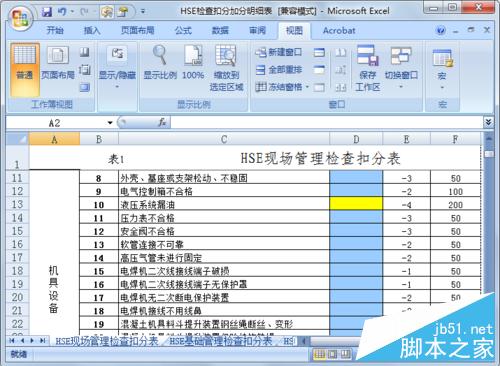Open the Office button menu
The width and height of the screenshot is (500, 366).
point(20,19)
